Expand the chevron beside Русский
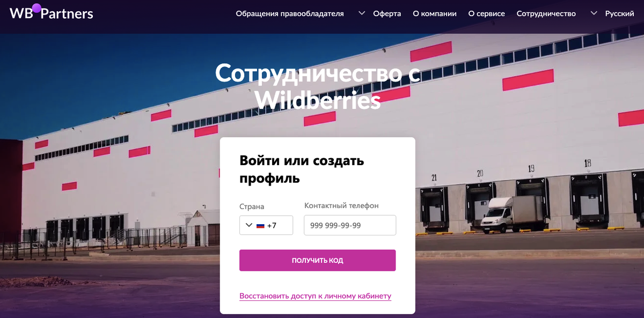This screenshot has height=318, width=644. tap(594, 13)
